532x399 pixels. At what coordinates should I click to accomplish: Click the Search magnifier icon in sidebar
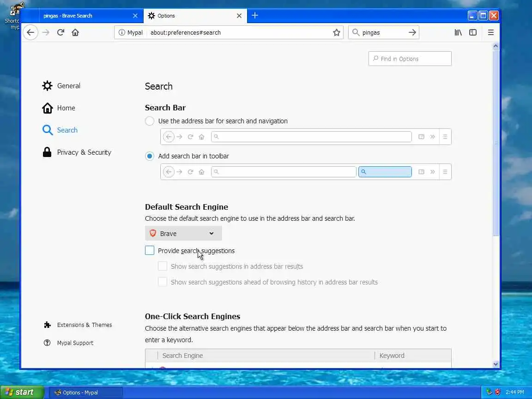coord(47,130)
